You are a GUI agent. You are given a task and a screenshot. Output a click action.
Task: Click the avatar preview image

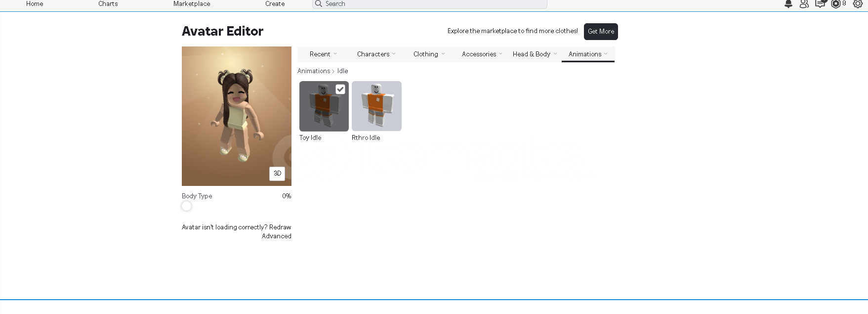point(237,116)
